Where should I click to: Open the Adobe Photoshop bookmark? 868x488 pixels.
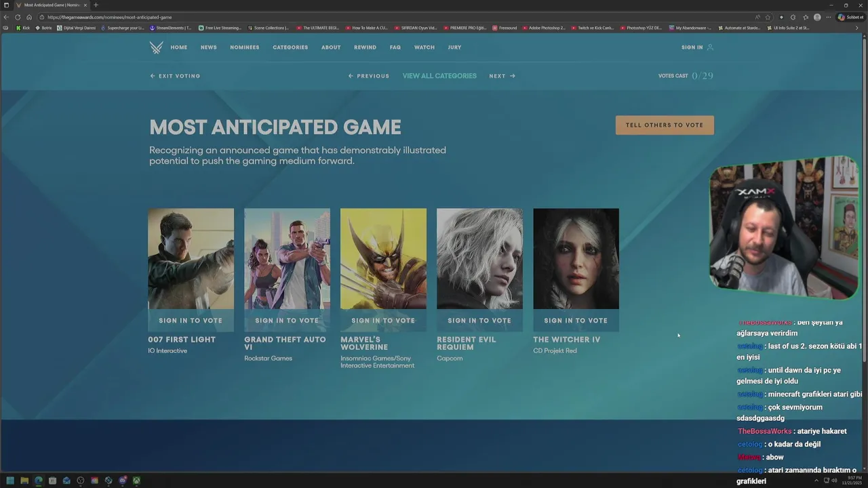pyautogui.click(x=544, y=28)
